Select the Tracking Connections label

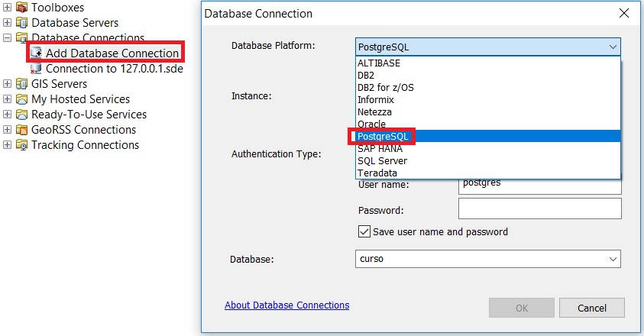pyautogui.click(x=86, y=145)
